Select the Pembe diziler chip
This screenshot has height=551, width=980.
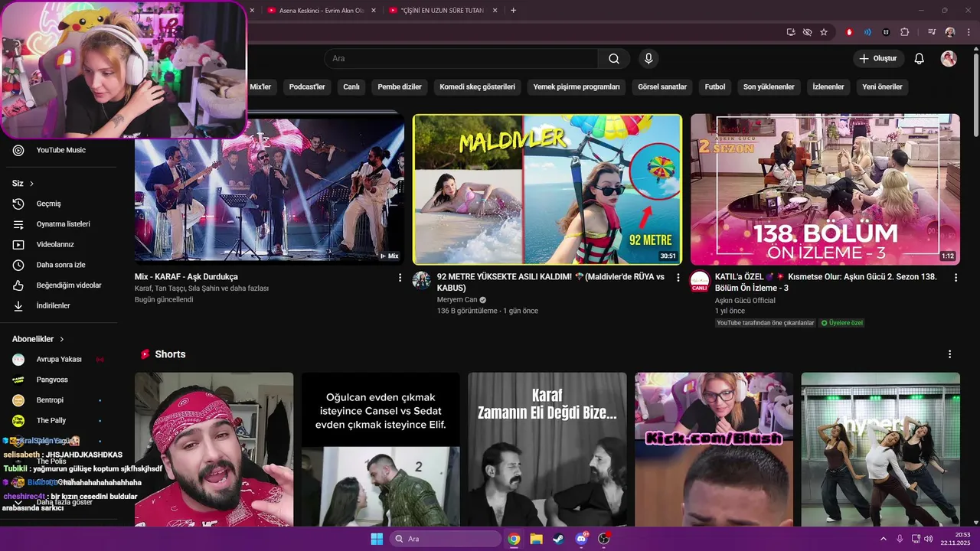tap(400, 87)
